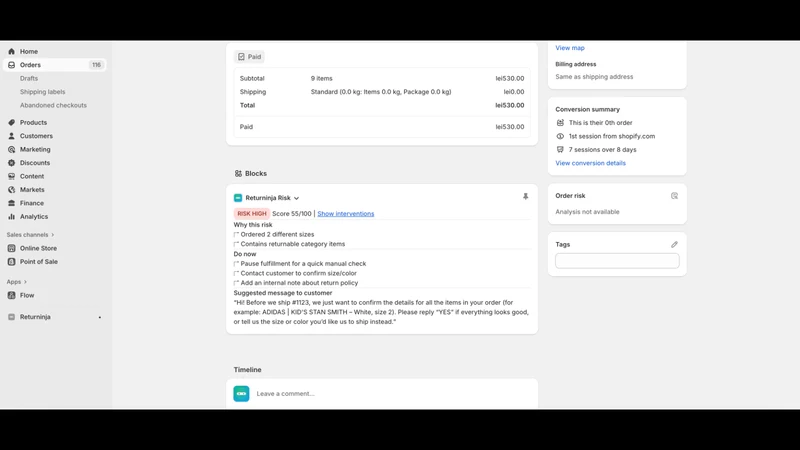Image resolution: width=800 pixels, height=450 pixels.
Task: Open Shipping labels submenu
Action: (42, 92)
